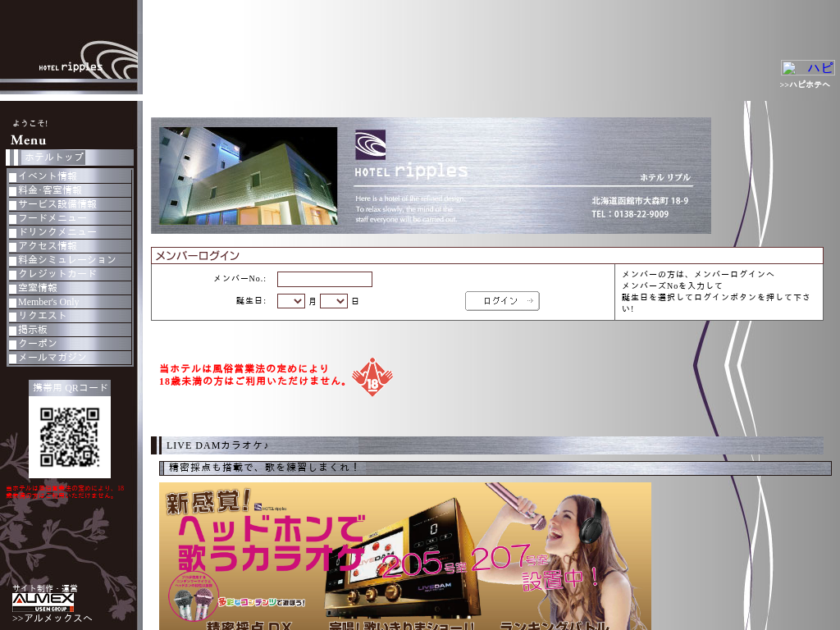Click the Menu heading in sidebar
This screenshot has height=630, width=840.
pyautogui.click(x=29, y=140)
